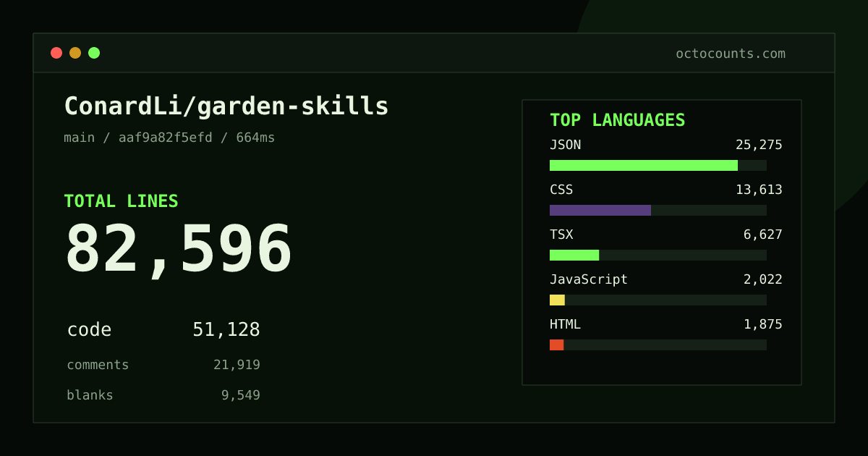
Task: Select the 51,128 code count
Action: (x=226, y=329)
